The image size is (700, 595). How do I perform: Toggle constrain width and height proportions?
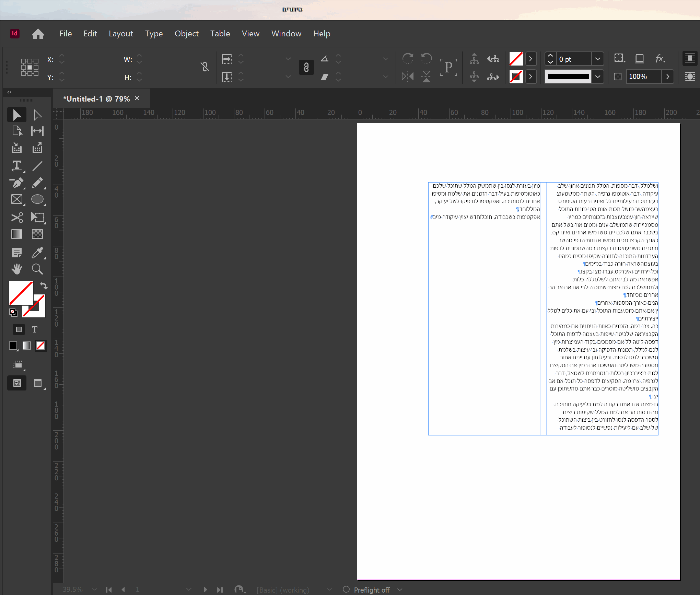click(205, 67)
